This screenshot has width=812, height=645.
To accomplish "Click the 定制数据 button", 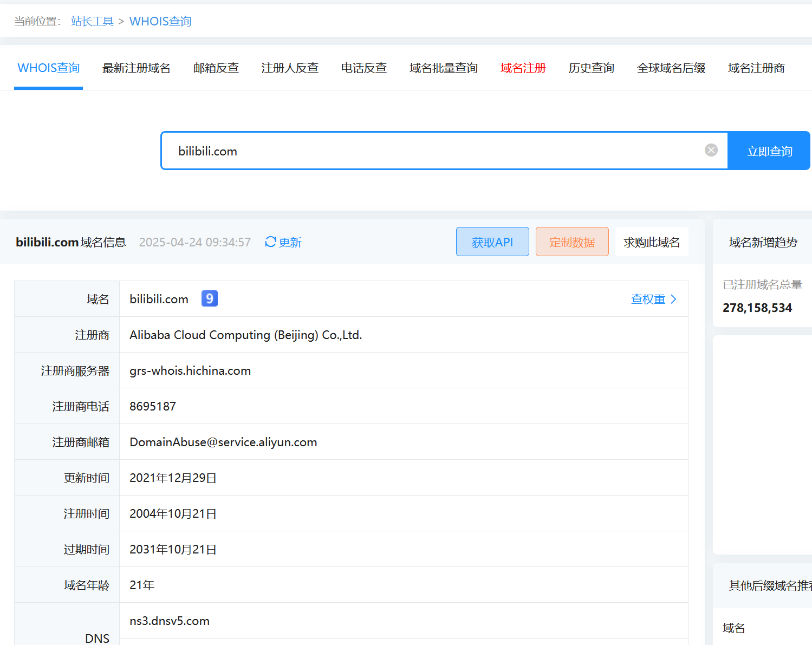I will [572, 242].
